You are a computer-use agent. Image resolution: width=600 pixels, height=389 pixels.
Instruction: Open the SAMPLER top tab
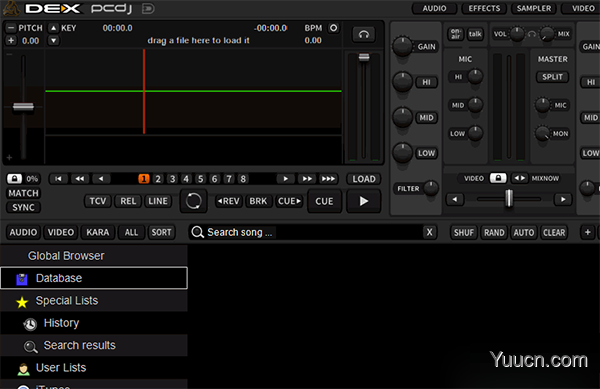click(534, 8)
